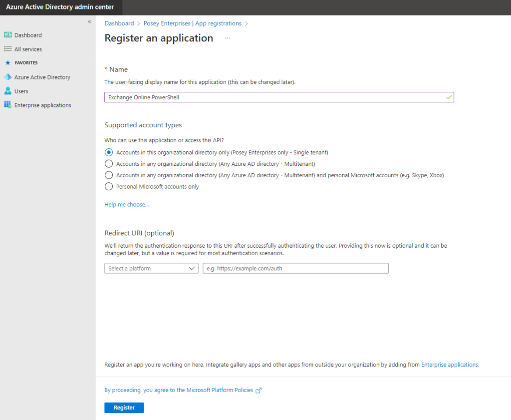
Task: Click the Azure Active Directory diamond icon
Action: coord(8,77)
